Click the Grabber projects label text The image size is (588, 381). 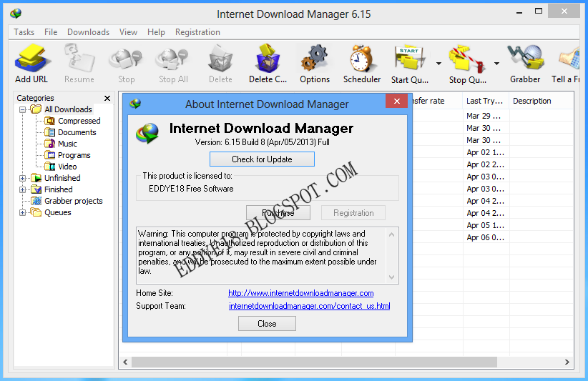tap(74, 201)
